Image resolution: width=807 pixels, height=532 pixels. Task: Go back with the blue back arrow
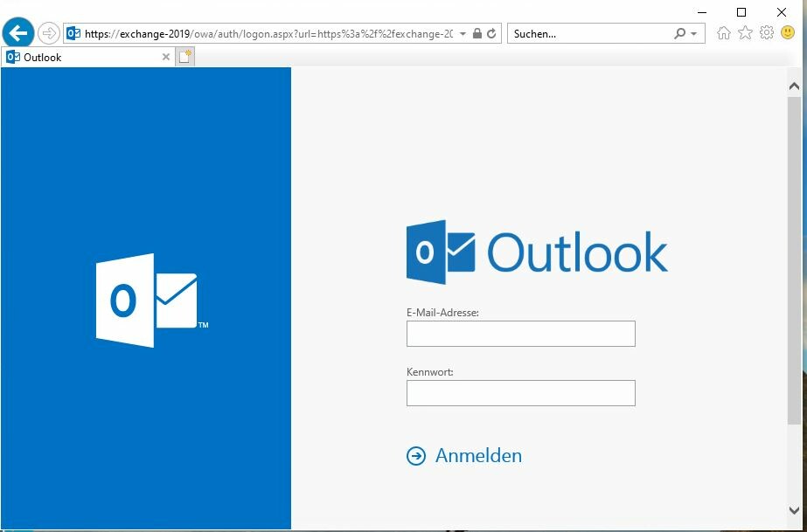pos(18,34)
